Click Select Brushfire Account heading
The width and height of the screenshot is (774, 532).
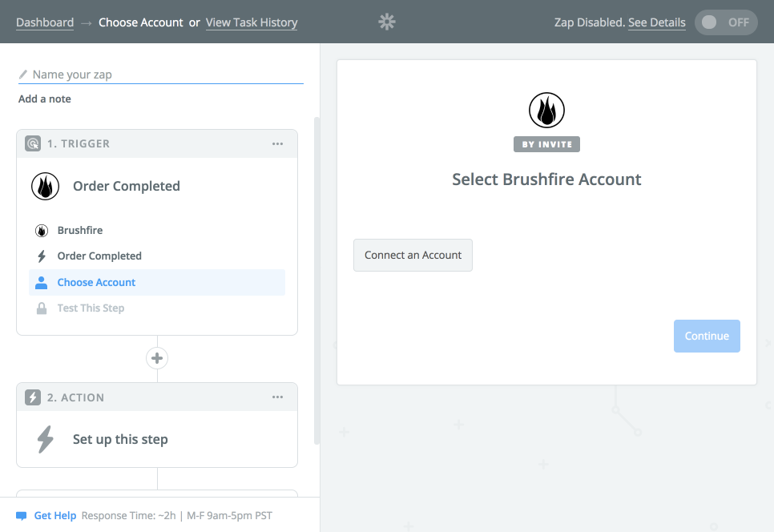tap(546, 179)
